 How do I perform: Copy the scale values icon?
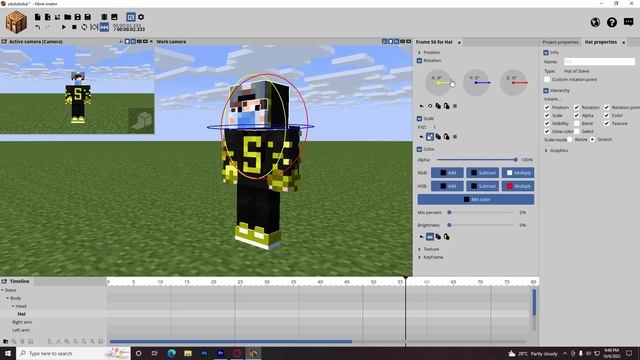[x=438, y=137]
